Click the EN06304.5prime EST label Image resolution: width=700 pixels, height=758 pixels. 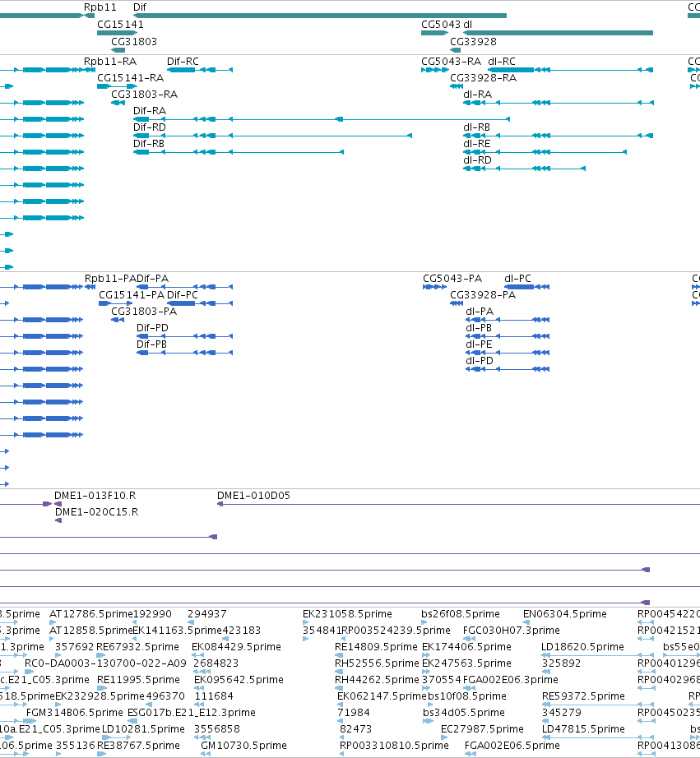pos(565,614)
